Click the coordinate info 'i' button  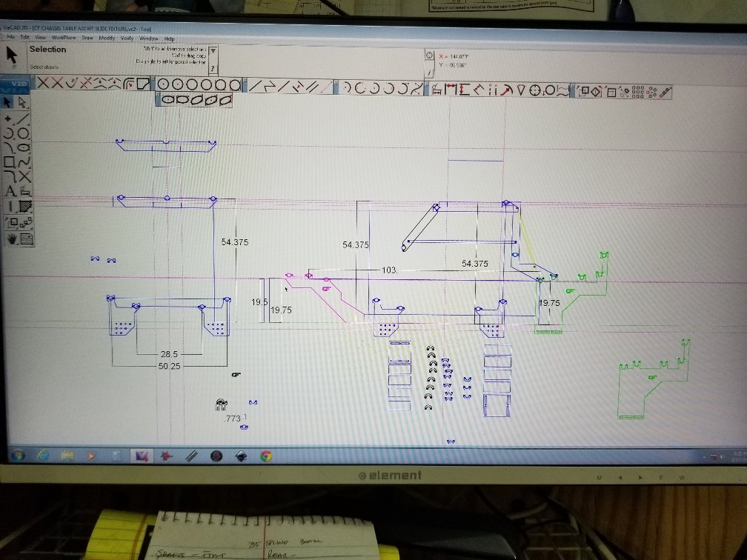429,73
